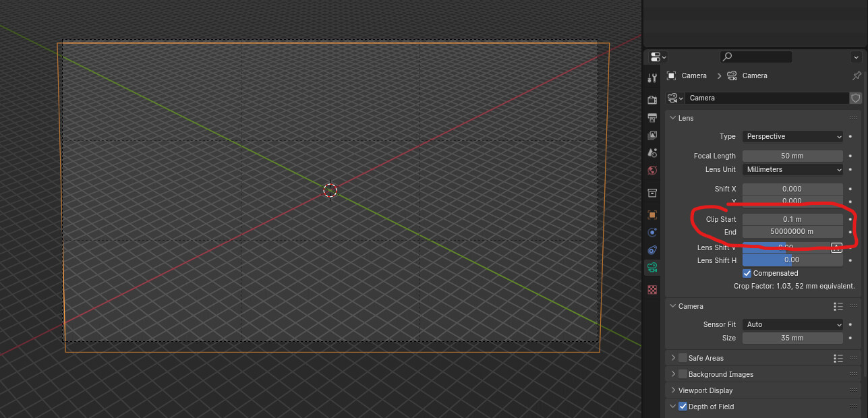Click the Shift Y value field
The width and height of the screenshot is (868, 418).
pos(792,201)
